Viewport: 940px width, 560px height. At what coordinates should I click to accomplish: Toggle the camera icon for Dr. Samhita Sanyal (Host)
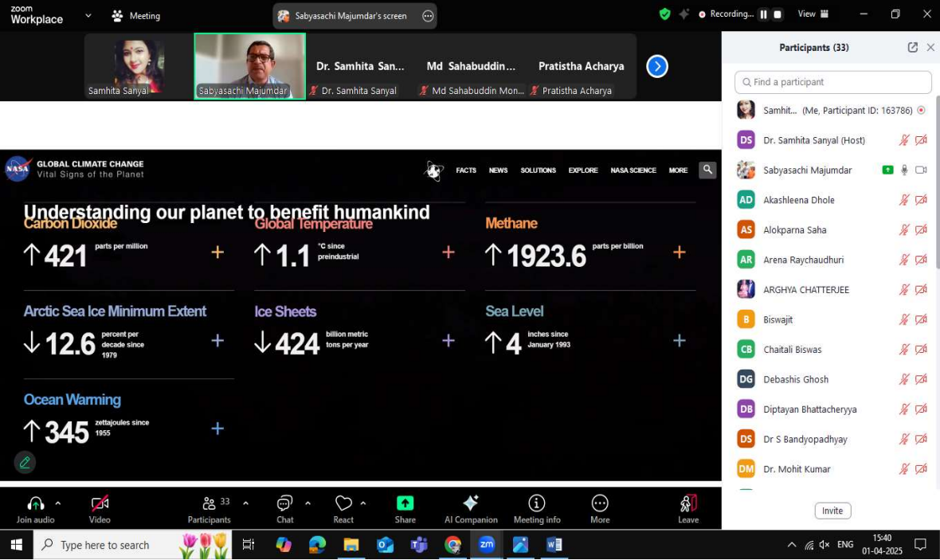tap(922, 140)
